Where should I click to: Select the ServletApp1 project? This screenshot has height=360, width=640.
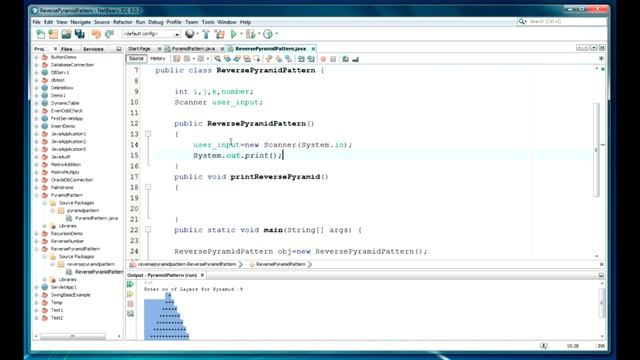[64, 287]
